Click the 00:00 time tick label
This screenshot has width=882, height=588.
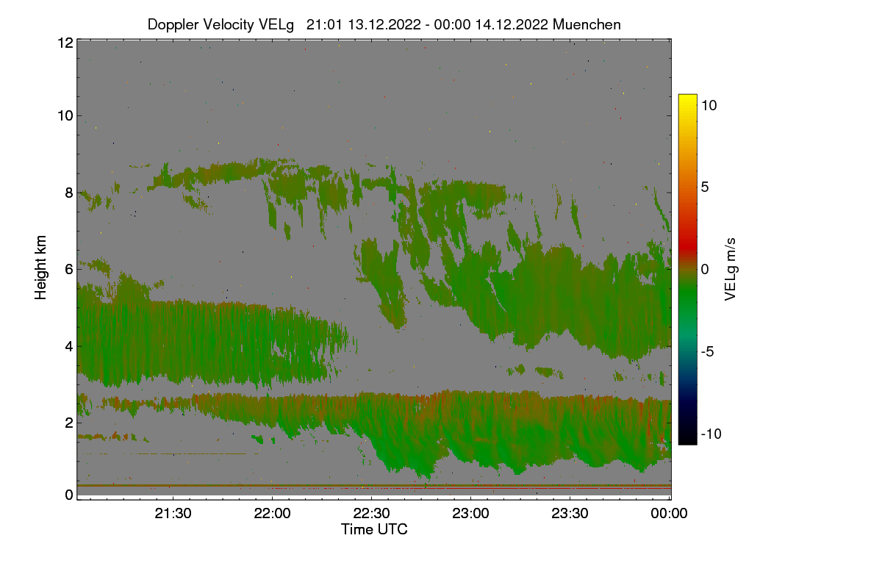(669, 514)
